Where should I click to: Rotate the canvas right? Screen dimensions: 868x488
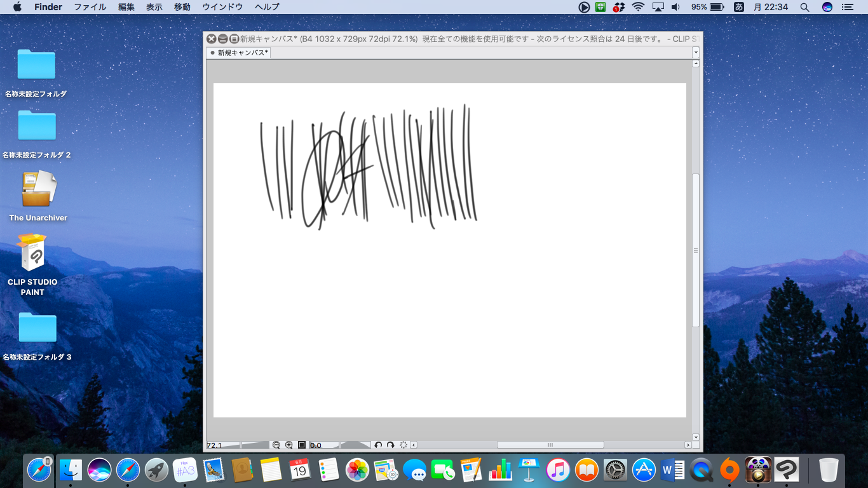pyautogui.click(x=391, y=445)
